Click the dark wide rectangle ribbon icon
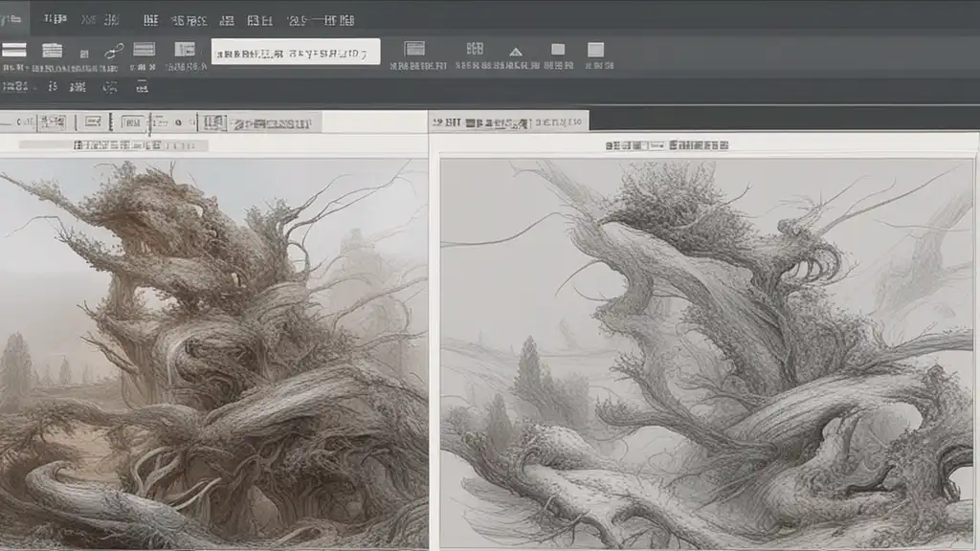Screen dimensions: 980x551 coord(144,50)
